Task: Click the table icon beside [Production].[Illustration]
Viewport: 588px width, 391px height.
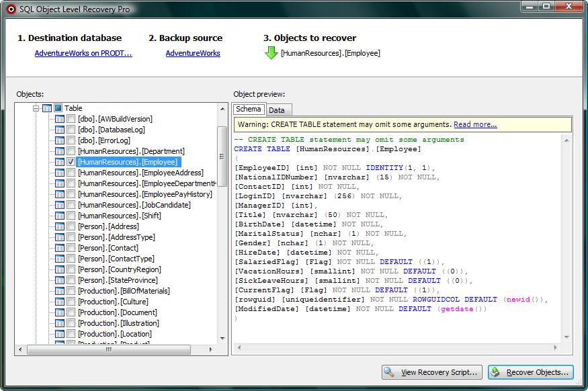Action: tap(60, 323)
